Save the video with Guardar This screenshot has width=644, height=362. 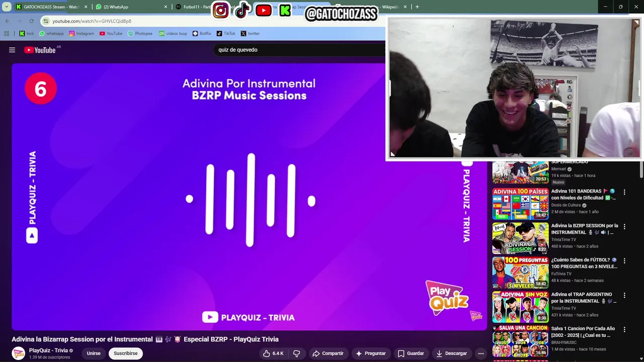(411, 353)
